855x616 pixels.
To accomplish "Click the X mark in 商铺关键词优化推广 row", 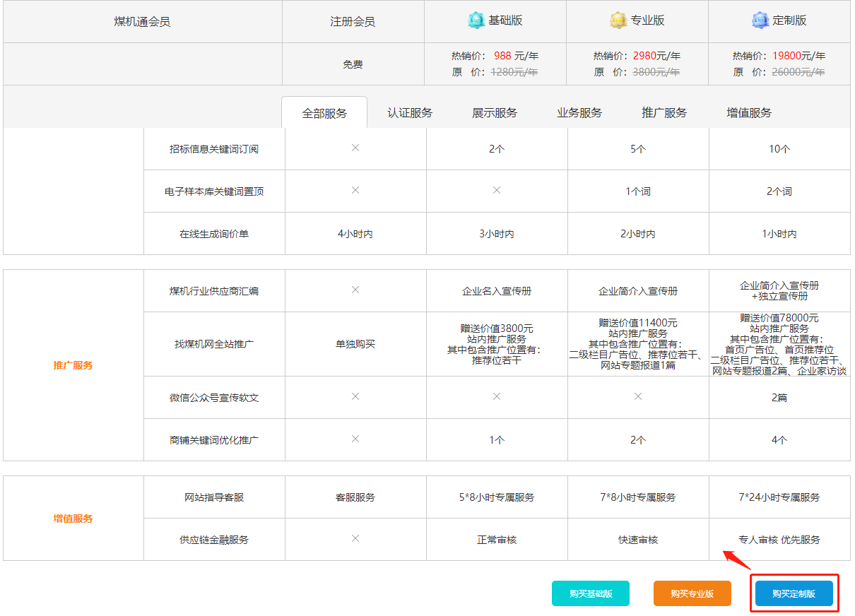I will [355, 439].
